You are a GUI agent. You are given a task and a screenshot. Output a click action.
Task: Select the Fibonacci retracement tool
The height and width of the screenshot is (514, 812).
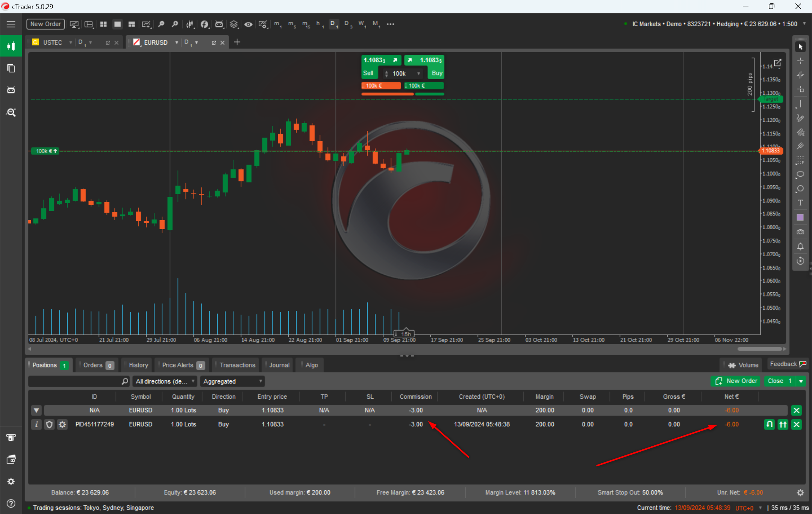coord(800,161)
